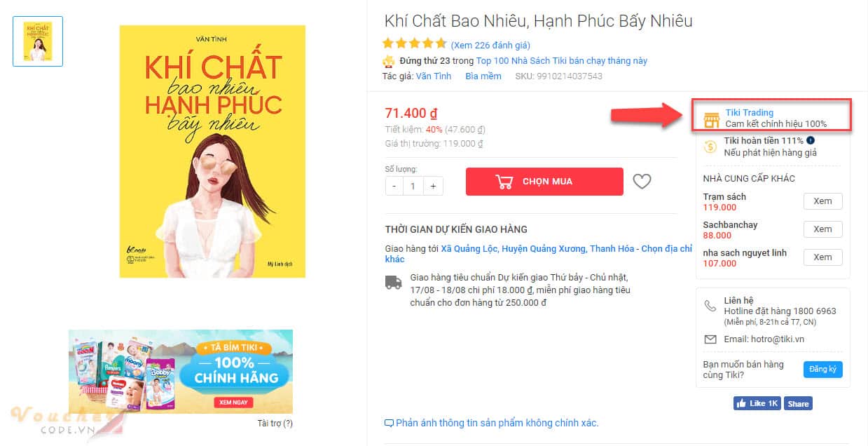Click the delivery truck icon
The image size is (868, 446).
pos(393,283)
